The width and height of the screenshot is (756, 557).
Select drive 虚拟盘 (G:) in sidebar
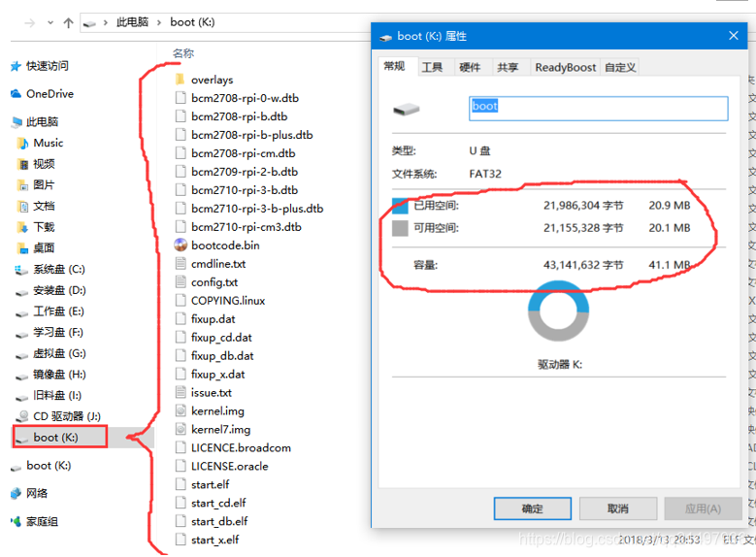pyautogui.click(x=50, y=353)
